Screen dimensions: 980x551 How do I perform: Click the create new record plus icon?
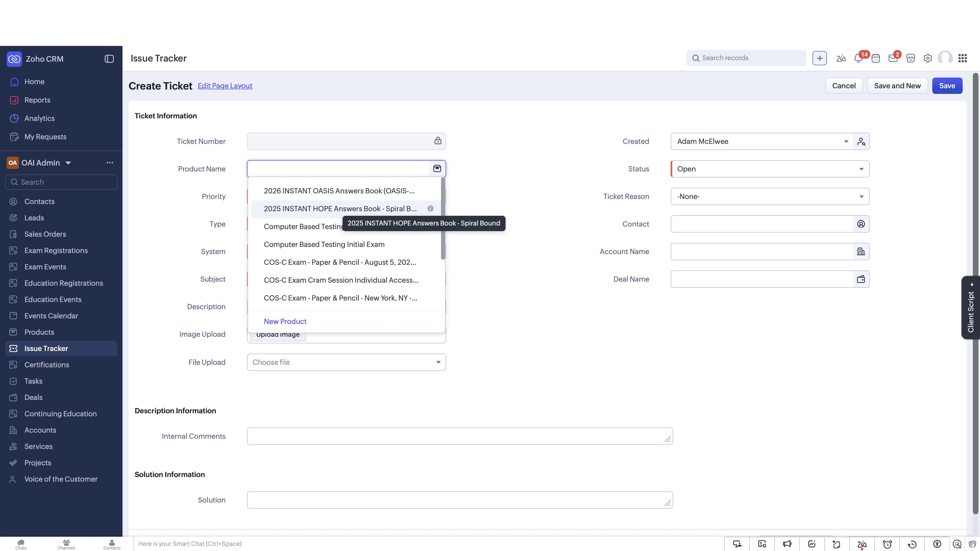click(819, 58)
